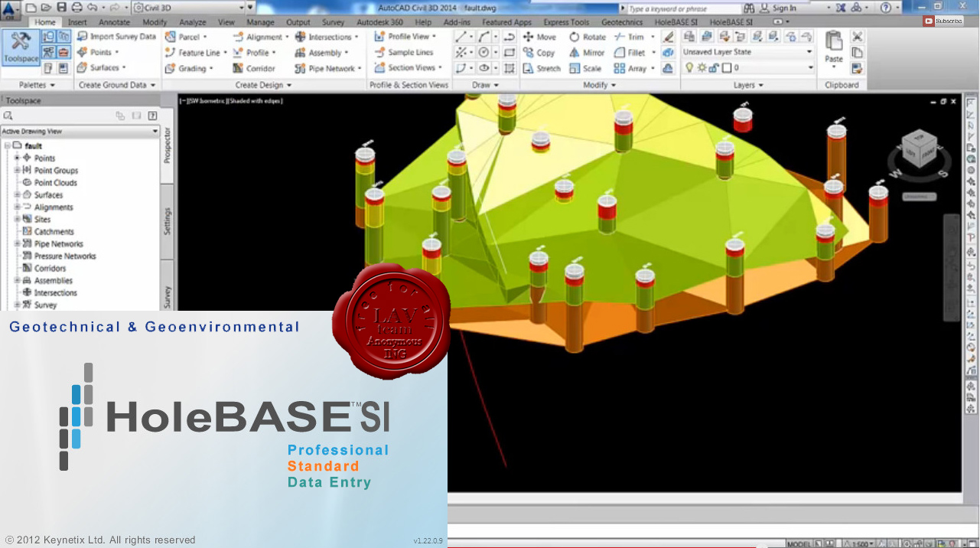
Task: Open the AutoCAD application menu button
Action: [10, 9]
